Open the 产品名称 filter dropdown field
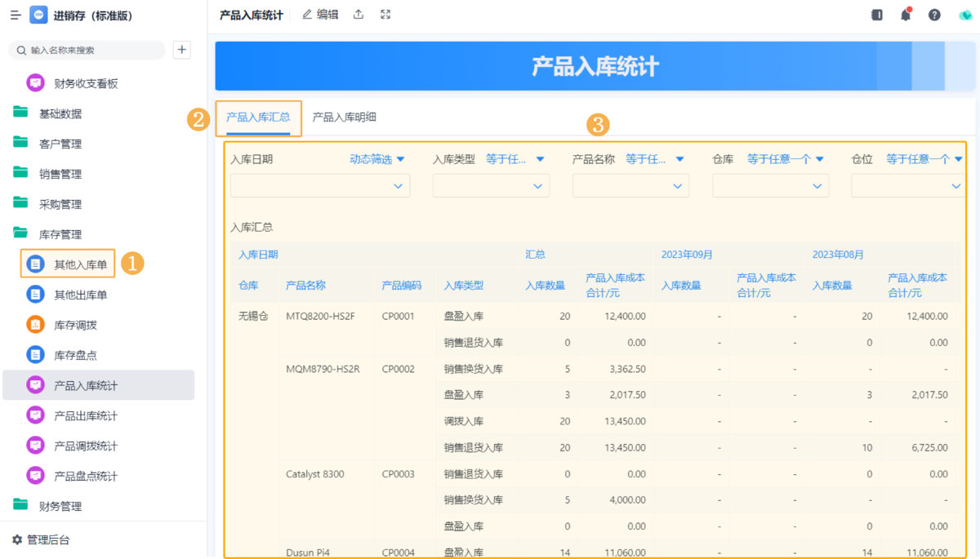Screen dimensions: 980x559 coord(630,186)
